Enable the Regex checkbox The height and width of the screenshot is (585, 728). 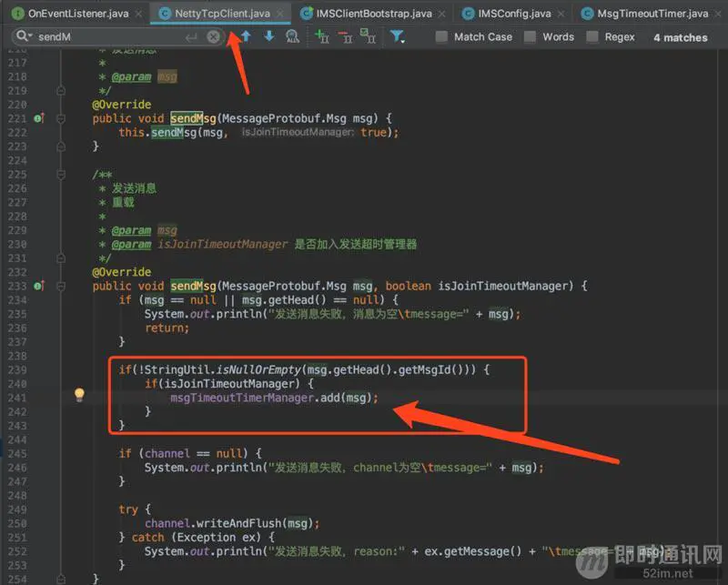[x=592, y=36]
